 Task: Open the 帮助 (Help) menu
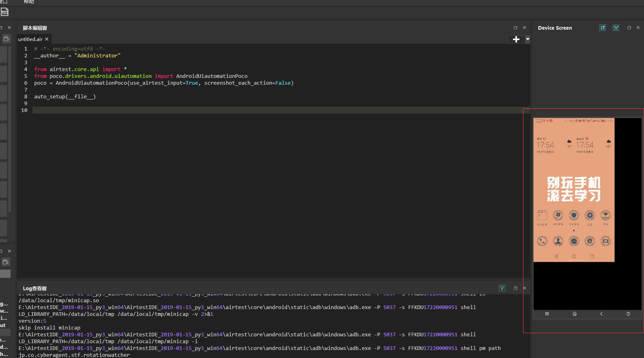point(29,2)
